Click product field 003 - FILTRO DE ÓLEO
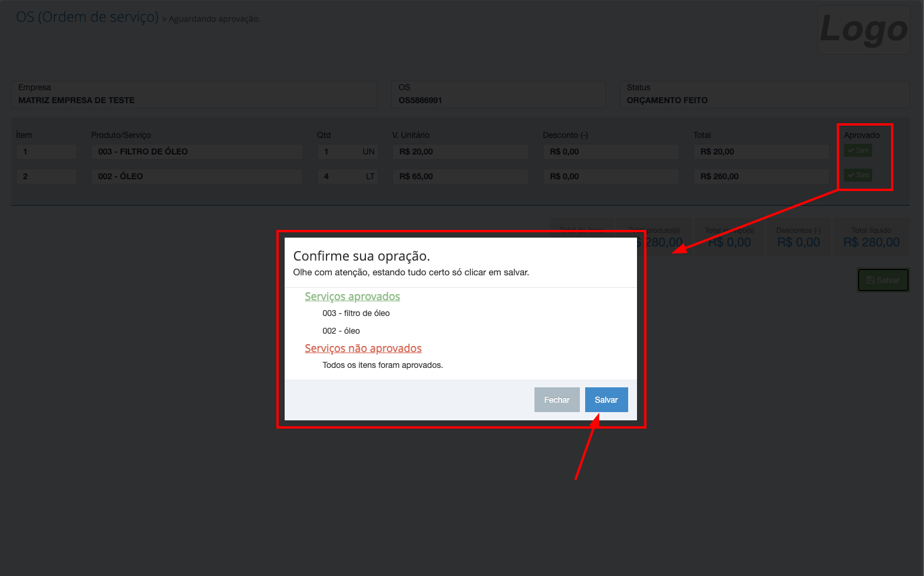The image size is (924, 576). (x=197, y=152)
